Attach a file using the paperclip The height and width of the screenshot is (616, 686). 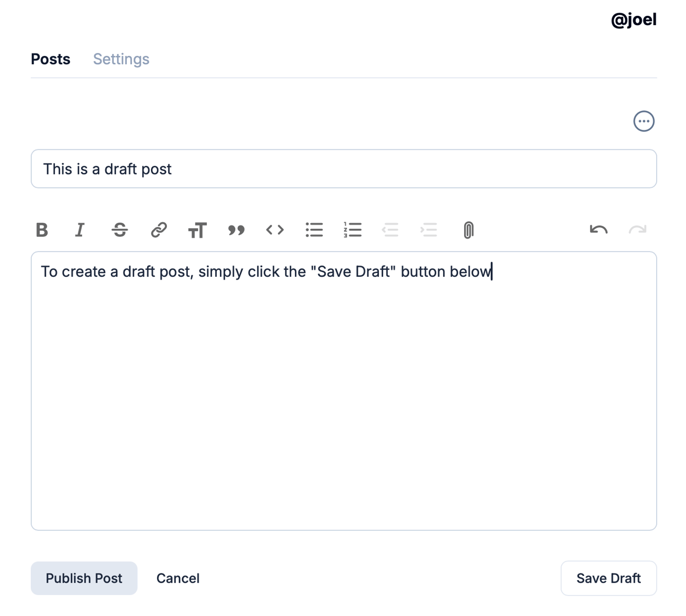[468, 230]
